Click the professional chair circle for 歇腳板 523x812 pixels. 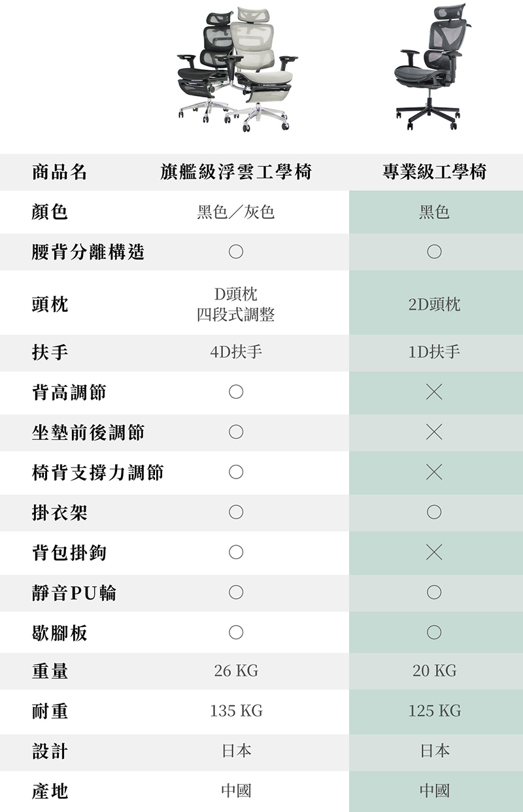(434, 632)
